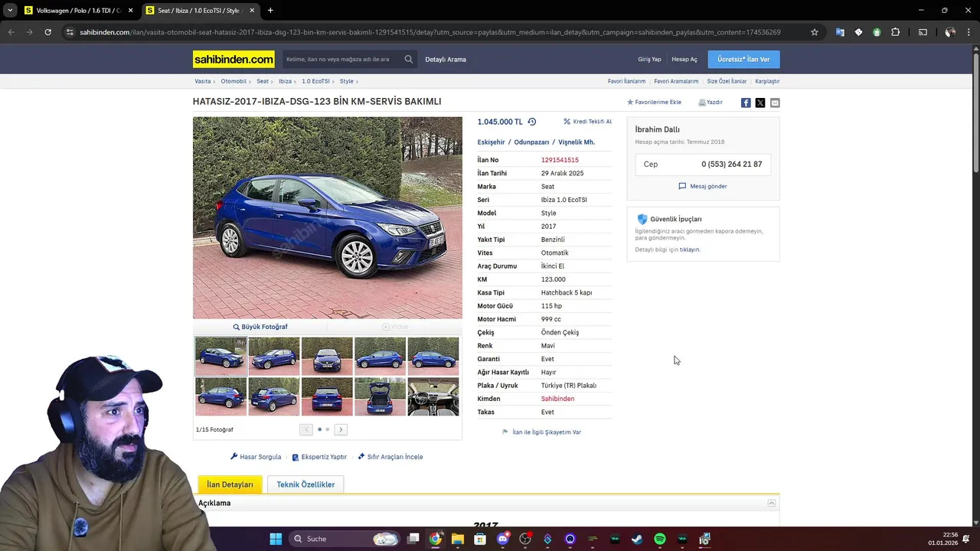Screen dimensions: 980x551
Task: Open Chrome three-dot menu
Action: pos(969,32)
